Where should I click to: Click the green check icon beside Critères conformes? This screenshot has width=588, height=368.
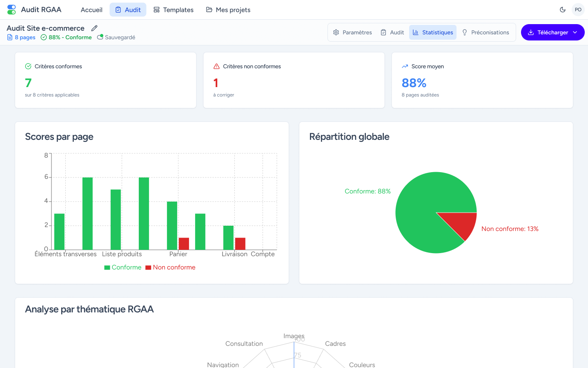click(28, 66)
